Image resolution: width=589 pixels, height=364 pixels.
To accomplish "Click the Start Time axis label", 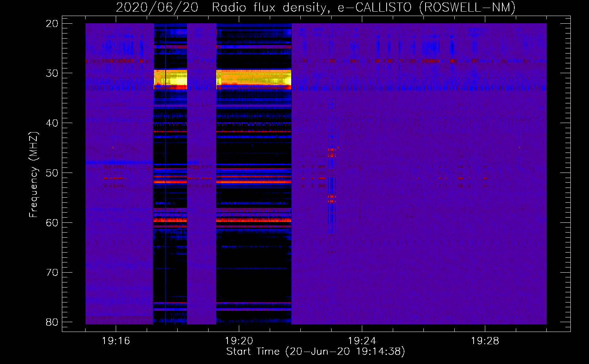I will click(316, 352).
